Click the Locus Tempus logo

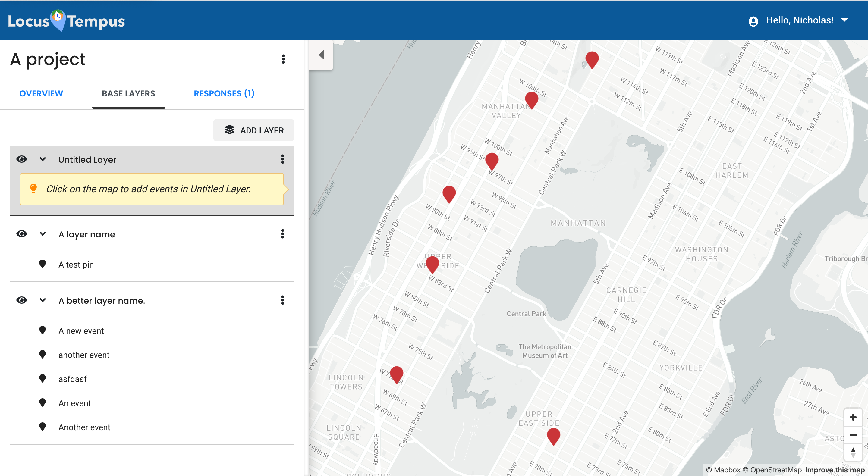click(66, 20)
